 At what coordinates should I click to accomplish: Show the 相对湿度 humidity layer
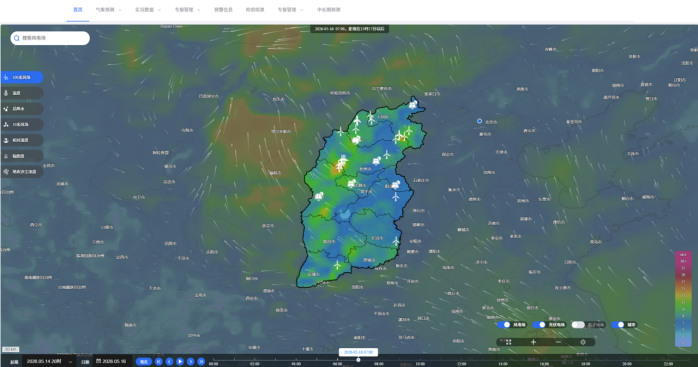coord(22,140)
